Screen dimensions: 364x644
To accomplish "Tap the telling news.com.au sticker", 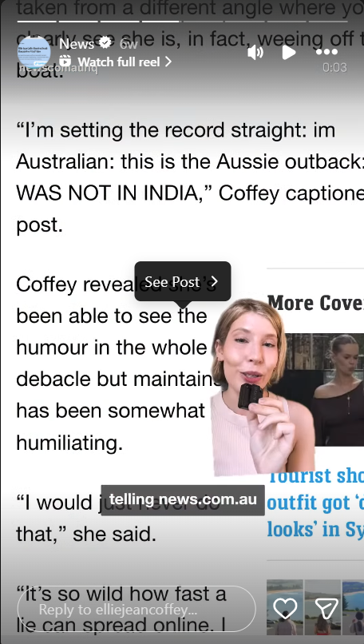I will click(183, 500).
